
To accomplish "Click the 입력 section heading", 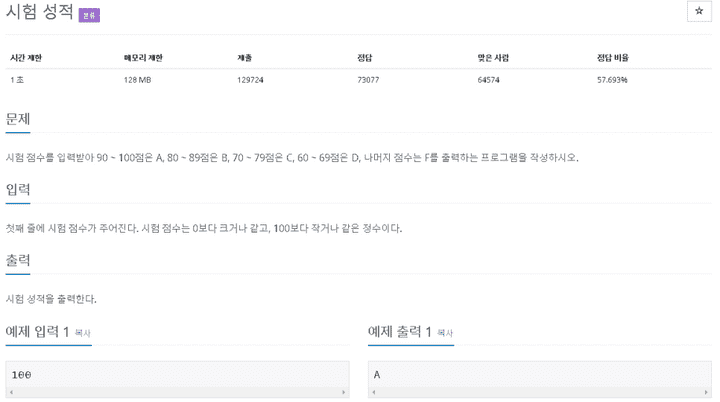I will pyautogui.click(x=18, y=189).
